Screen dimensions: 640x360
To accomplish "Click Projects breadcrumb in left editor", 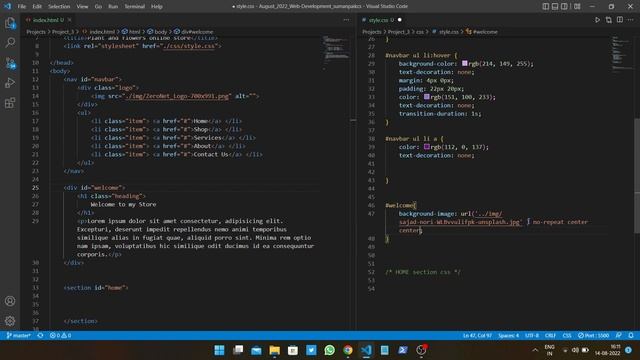I will pyautogui.click(x=36, y=31).
